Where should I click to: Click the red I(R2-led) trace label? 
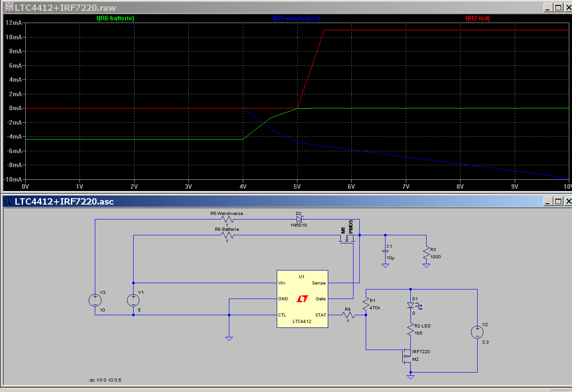[477, 19]
